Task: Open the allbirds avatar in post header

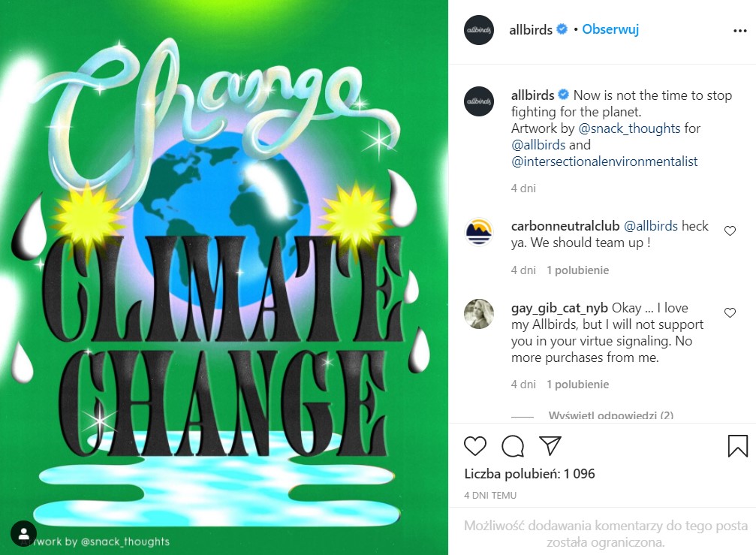Action: click(479, 30)
